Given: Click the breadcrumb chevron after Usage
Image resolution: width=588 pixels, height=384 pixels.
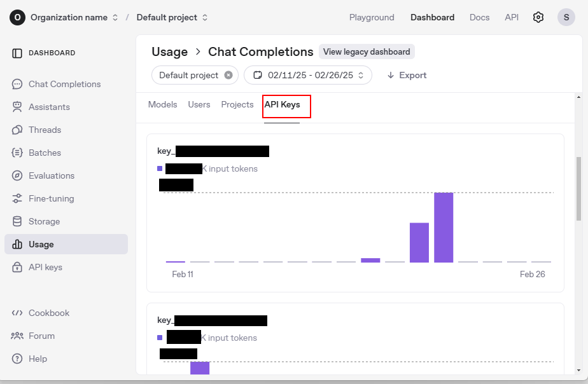Looking at the screenshot, I should coord(198,51).
